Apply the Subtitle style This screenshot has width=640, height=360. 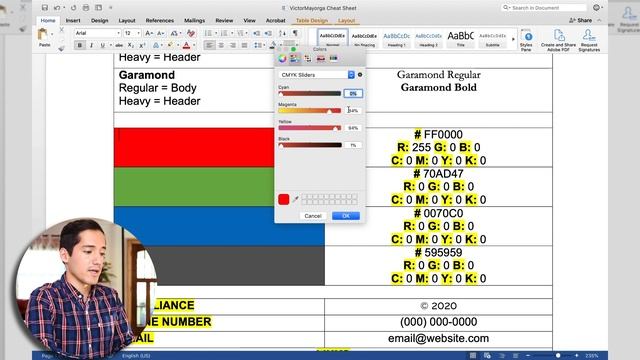pos(493,40)
